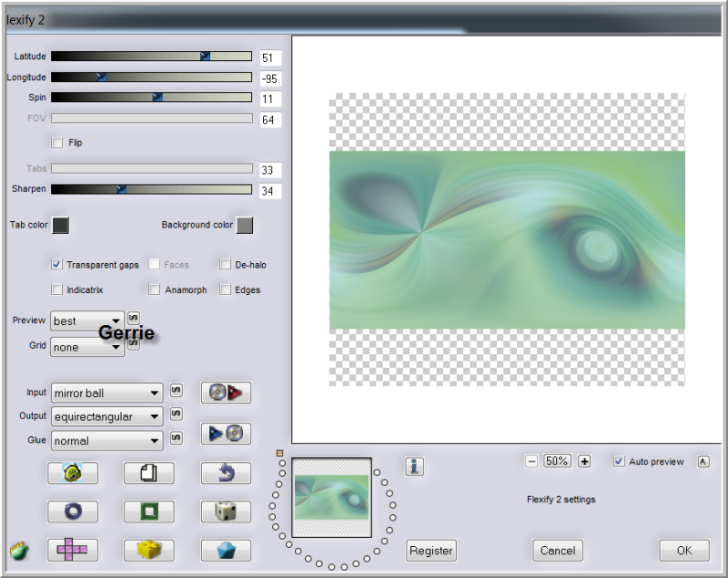Viewport: 728px width, 578px height.
Task: Click the blue ring button
Action: [x=71, y=512]
